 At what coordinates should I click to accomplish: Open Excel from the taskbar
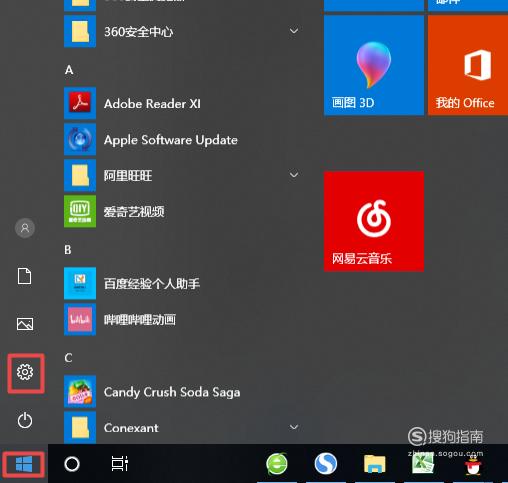pos(423,463)
